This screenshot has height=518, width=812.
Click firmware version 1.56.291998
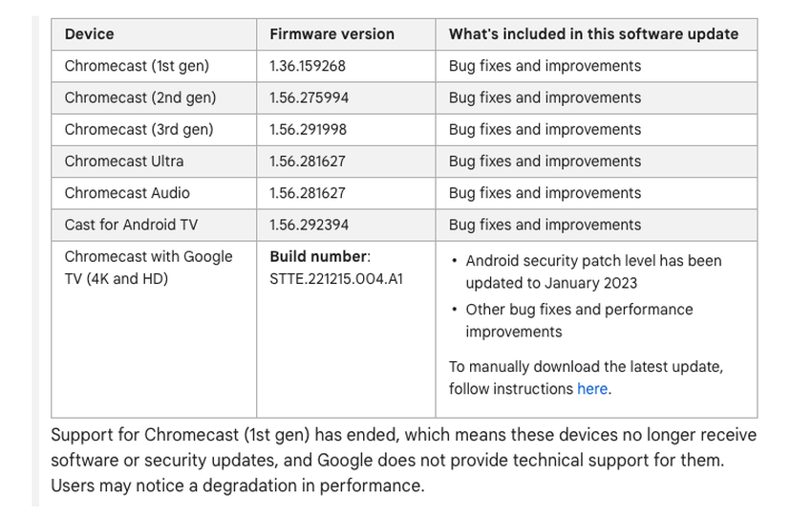point(308,129)
